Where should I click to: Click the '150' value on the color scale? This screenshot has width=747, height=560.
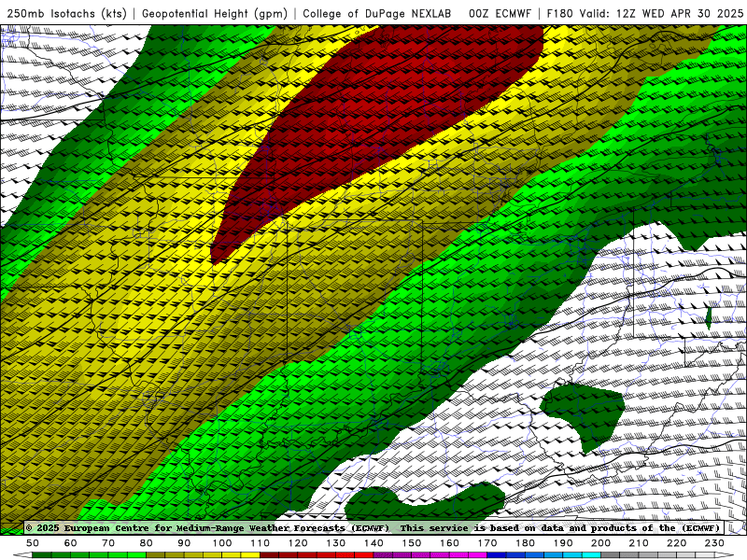pyautogui.click(x=412, y=543)
